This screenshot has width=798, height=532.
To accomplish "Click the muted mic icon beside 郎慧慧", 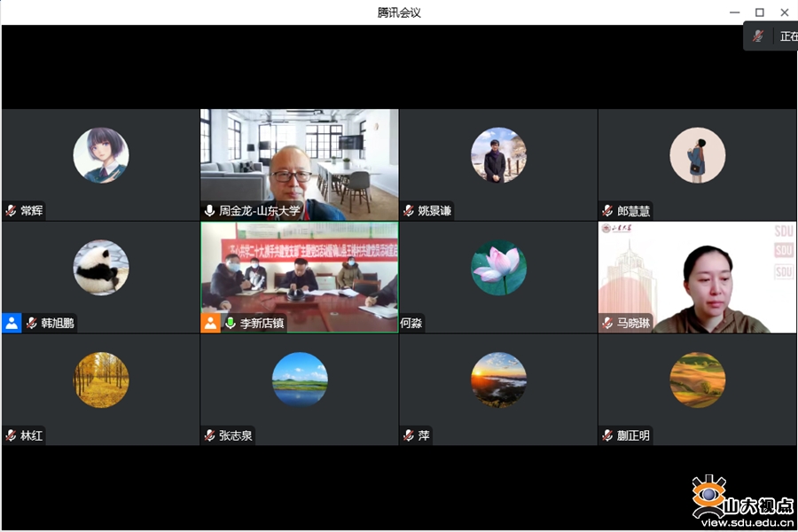I will tap(607, 211).
